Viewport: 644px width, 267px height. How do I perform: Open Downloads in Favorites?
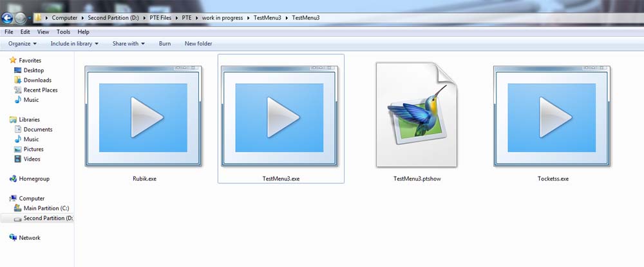(x=37, y=80)
